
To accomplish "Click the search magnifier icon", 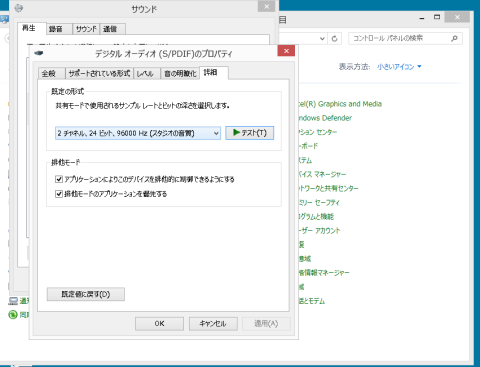I will [454, 38].
